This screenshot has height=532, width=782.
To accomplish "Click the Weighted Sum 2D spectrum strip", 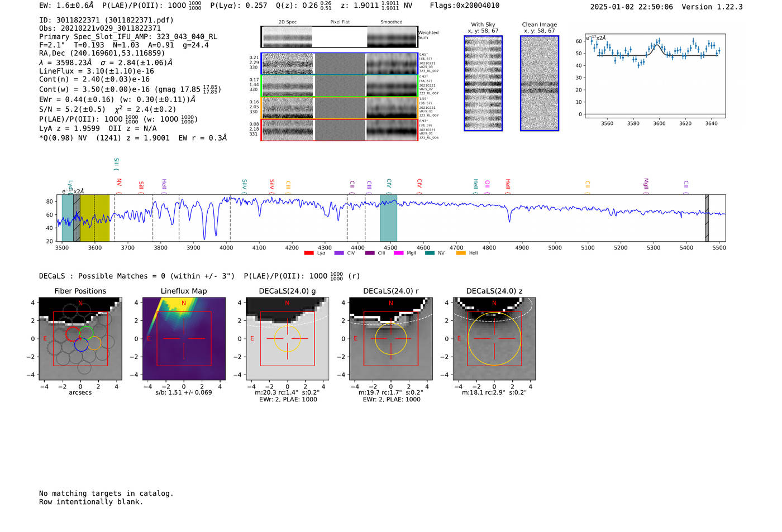I will coord(340,37).
